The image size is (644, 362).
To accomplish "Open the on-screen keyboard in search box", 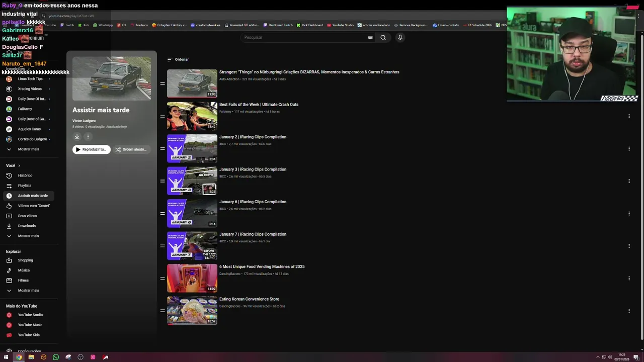I will [370, 37].
